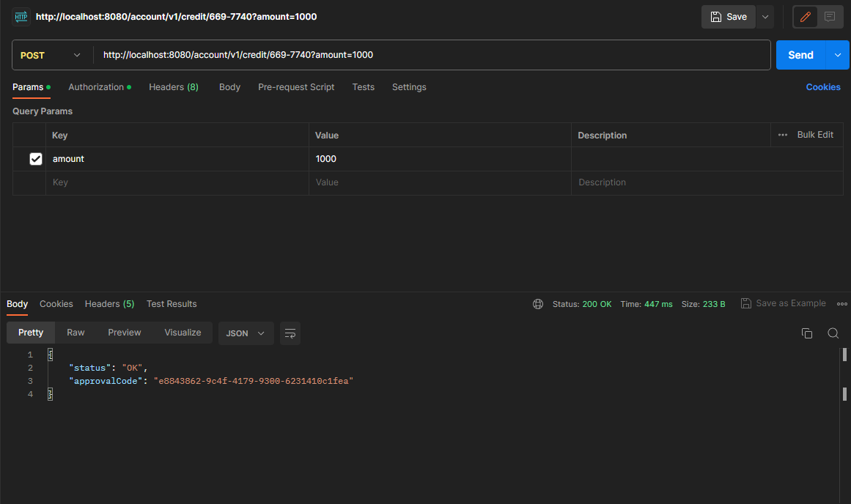Open the request Body tab

[229, 87]
